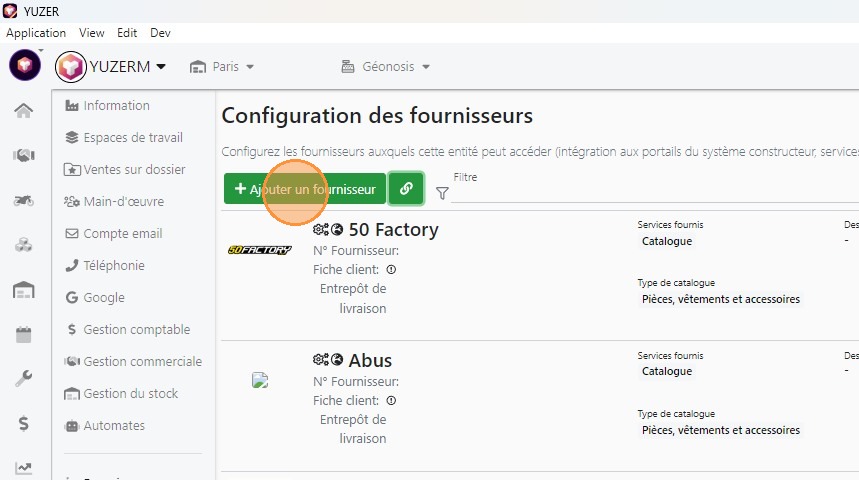This screenshot has height=480, width=859.
Task: Click the info icon beside 50 Factory Fiche client
Action: pos(391,270)
